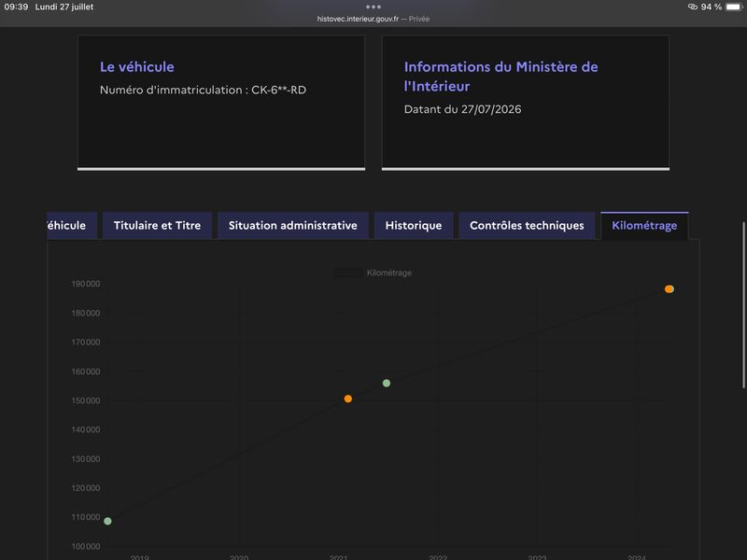Image resolution: width=747 pixels, height=560 pixels.
Task: Click the Datant du 27/07/2026 text
Action: click(462, 109)
